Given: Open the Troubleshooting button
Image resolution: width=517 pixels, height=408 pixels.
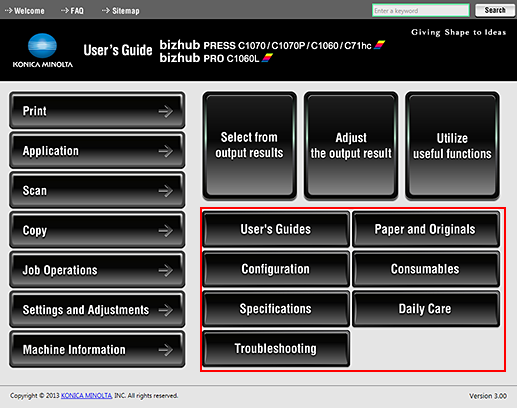Looking at the screenshot, I should tap(276, 349).
